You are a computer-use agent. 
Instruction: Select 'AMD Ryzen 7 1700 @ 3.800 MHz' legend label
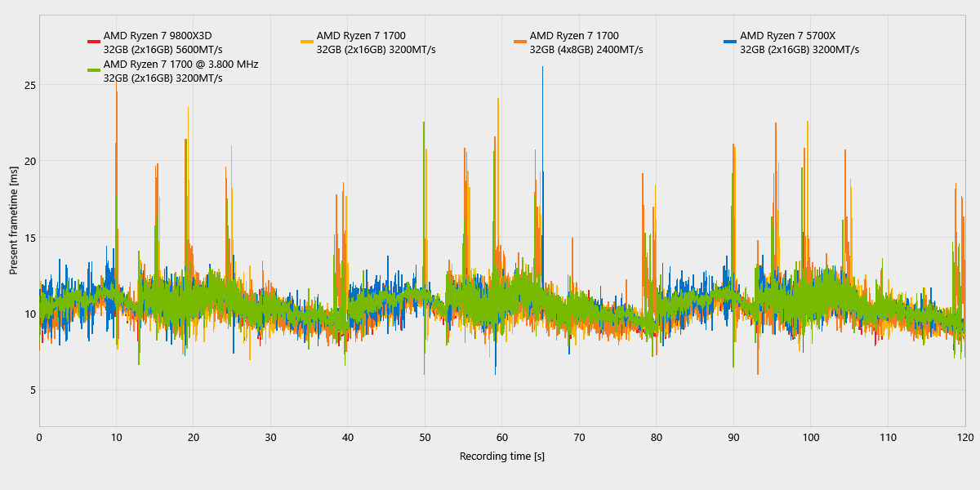pos(180,64)
